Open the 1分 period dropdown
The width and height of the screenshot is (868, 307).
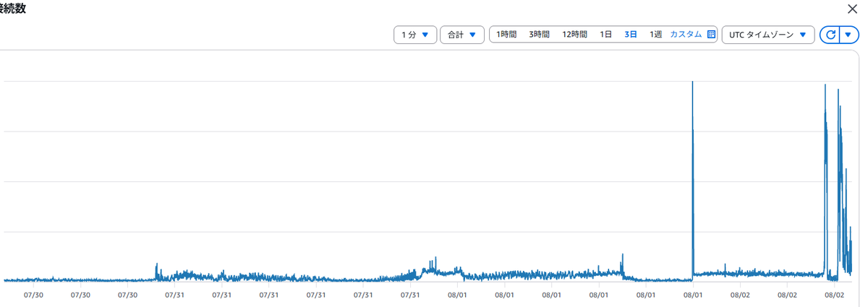(x=415, y=35)
